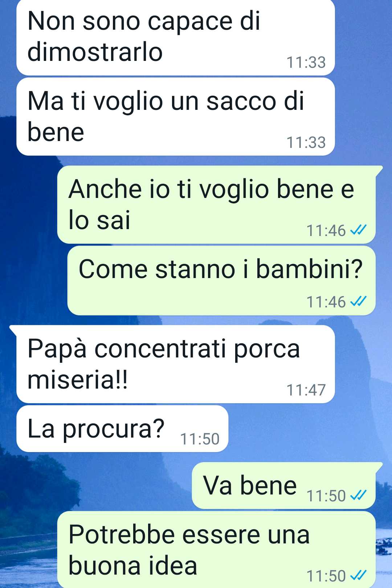Tap read receipt ticks on "Anche io ti voglio bene"
The height and width of the screenshot is (588, 392).
point(358,230)
